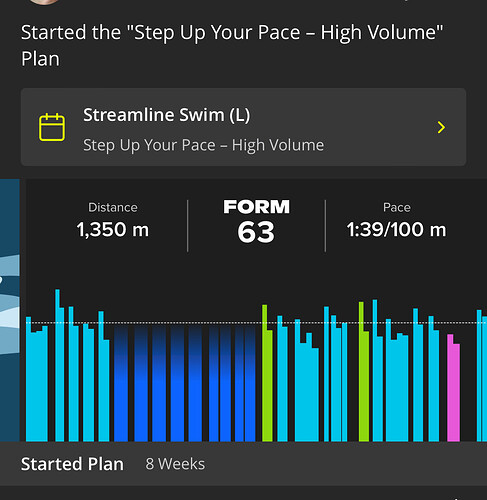Click the second green bar near right
The width and height of the screenshot is (487, 500).
tap(364, 372)
